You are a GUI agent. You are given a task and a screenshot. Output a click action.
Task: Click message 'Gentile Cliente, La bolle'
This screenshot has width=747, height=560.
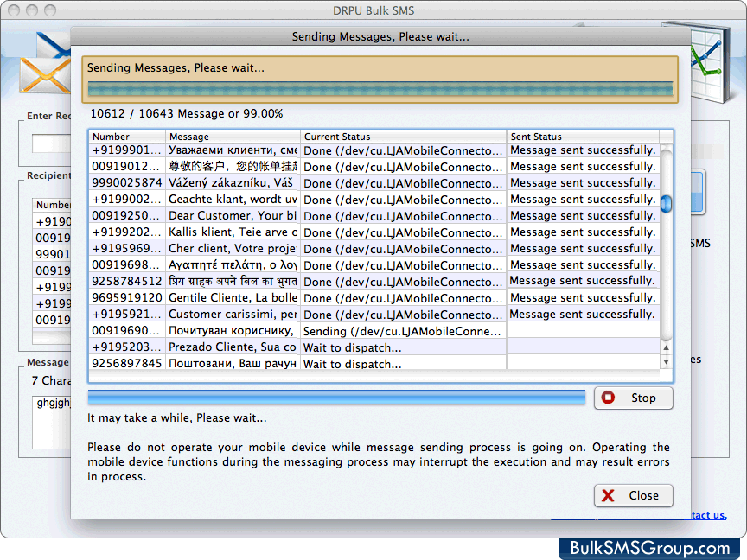click(x=233, y=297)
